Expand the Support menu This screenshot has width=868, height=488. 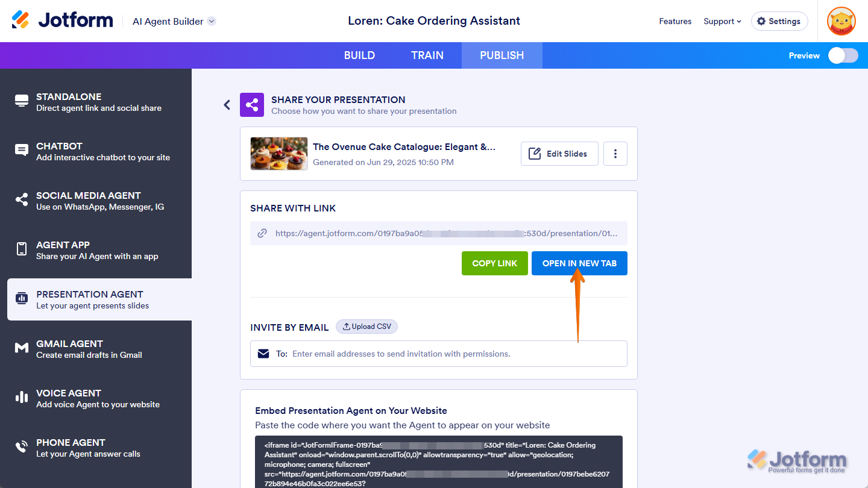tap(722, 21)
